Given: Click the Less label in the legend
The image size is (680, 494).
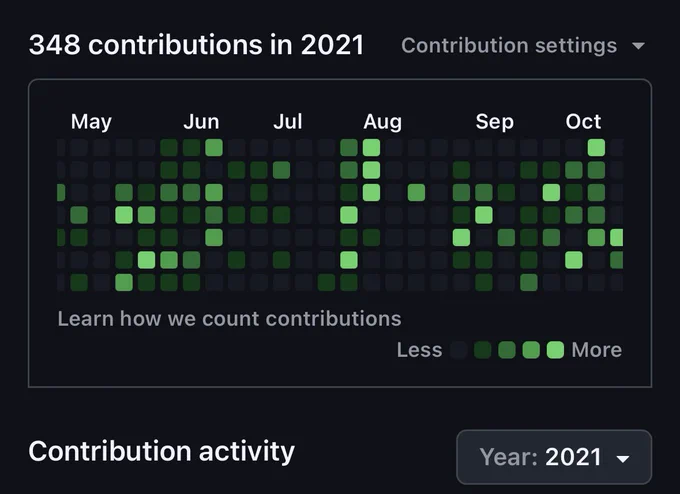Looking at the screenshot, I should pos(419,350).
